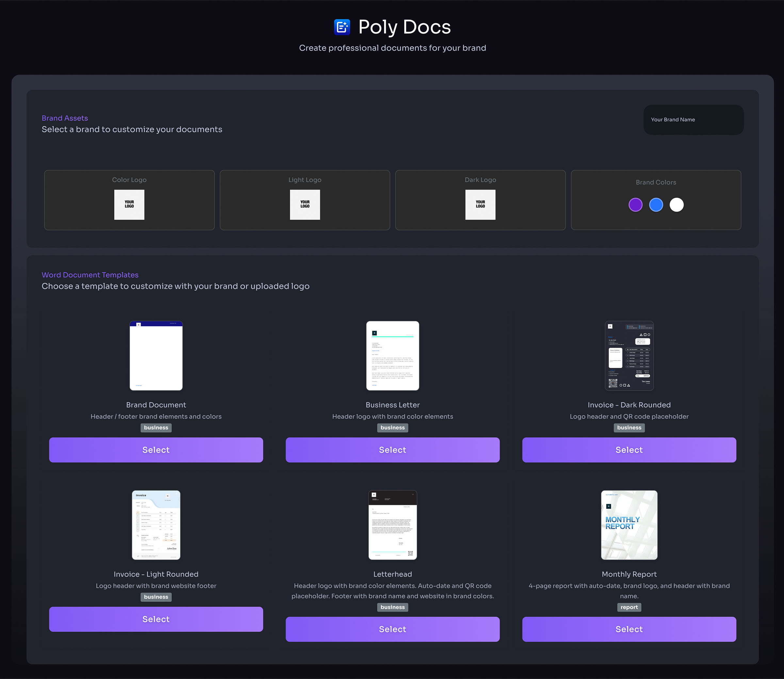Open the Invoice - Dark Rounded template preview
This screenshot has height=679, width=784.
(629, 355)
